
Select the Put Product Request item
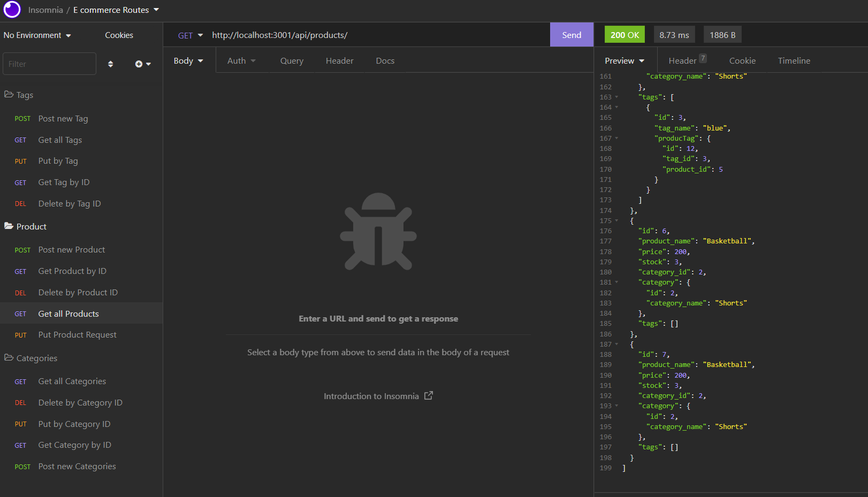81,335
